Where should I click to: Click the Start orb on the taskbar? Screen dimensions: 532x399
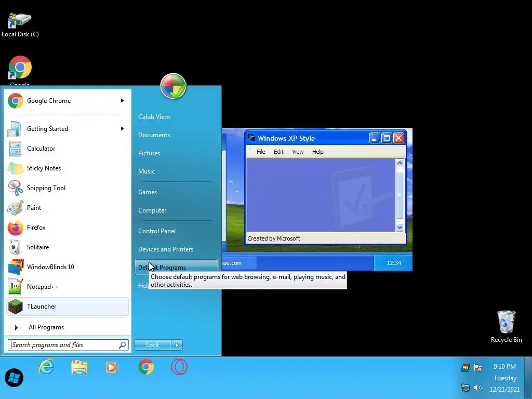click(x=14, y=378)
